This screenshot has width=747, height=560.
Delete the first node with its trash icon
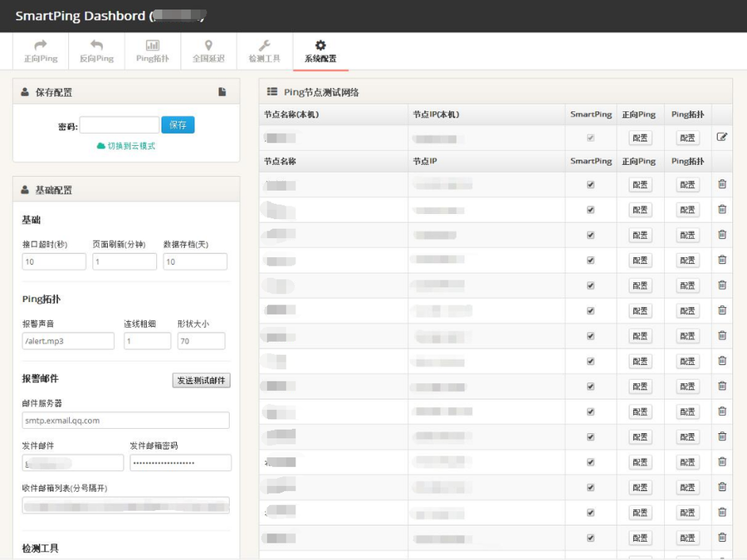[722, 184]
